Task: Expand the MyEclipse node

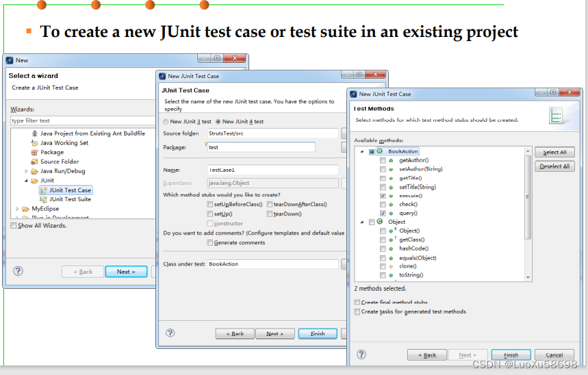Action: pos(17,209)
